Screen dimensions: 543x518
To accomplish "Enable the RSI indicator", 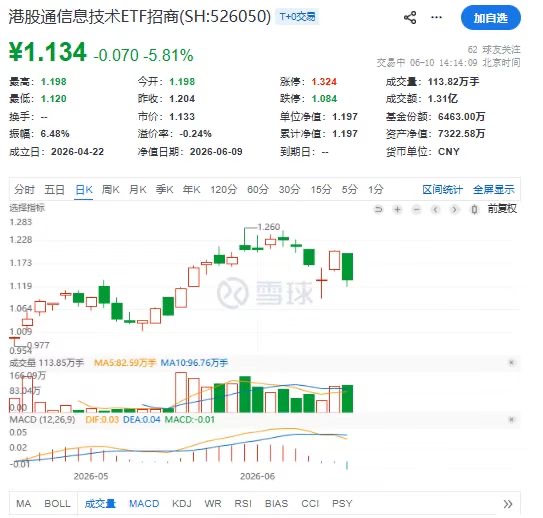I will (243, 503).
